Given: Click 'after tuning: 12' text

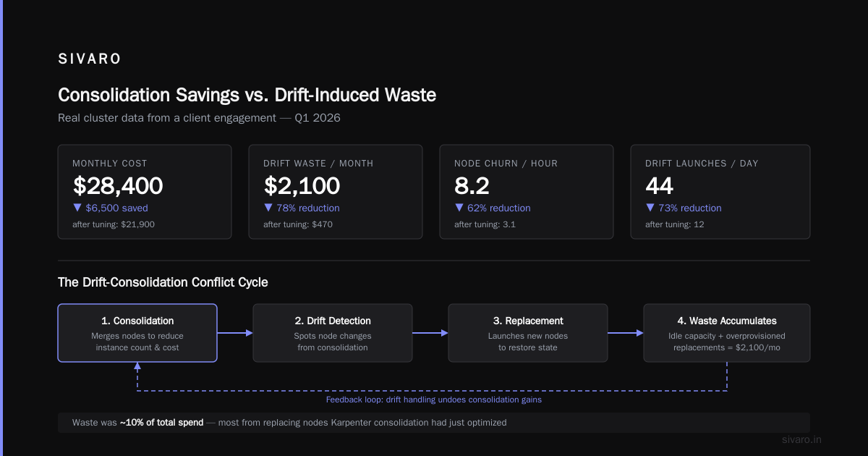Looking at the screenshot, I should coord(675,224).
